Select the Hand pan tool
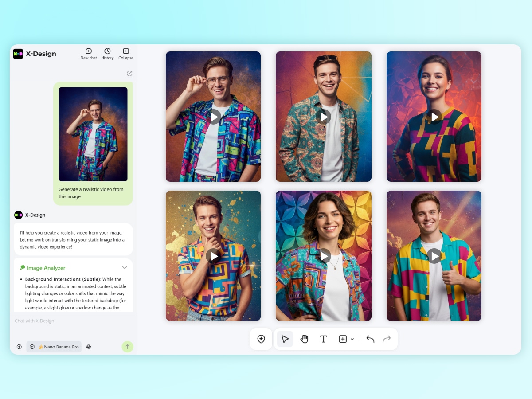 click(304, 339)
